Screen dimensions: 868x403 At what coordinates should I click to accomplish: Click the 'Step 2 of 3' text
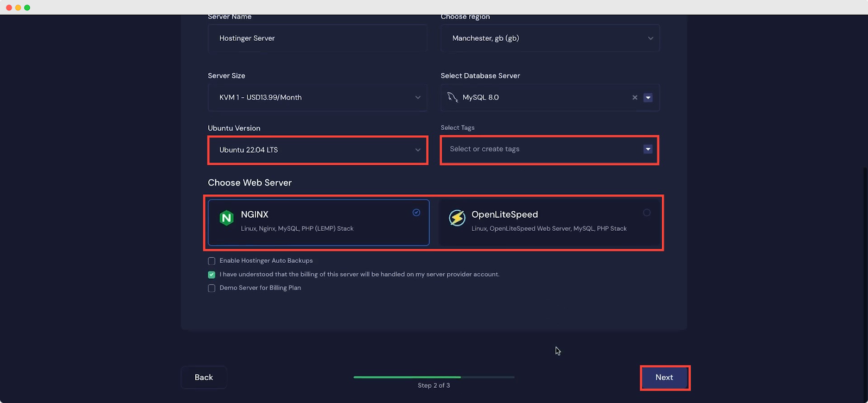tap(434, 386)
